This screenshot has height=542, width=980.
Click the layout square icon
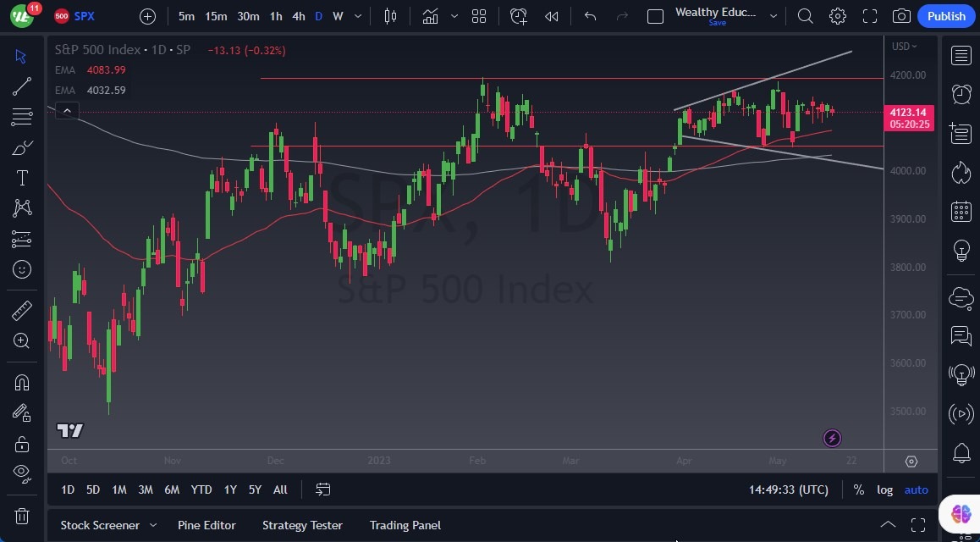[x=655, y=16]
